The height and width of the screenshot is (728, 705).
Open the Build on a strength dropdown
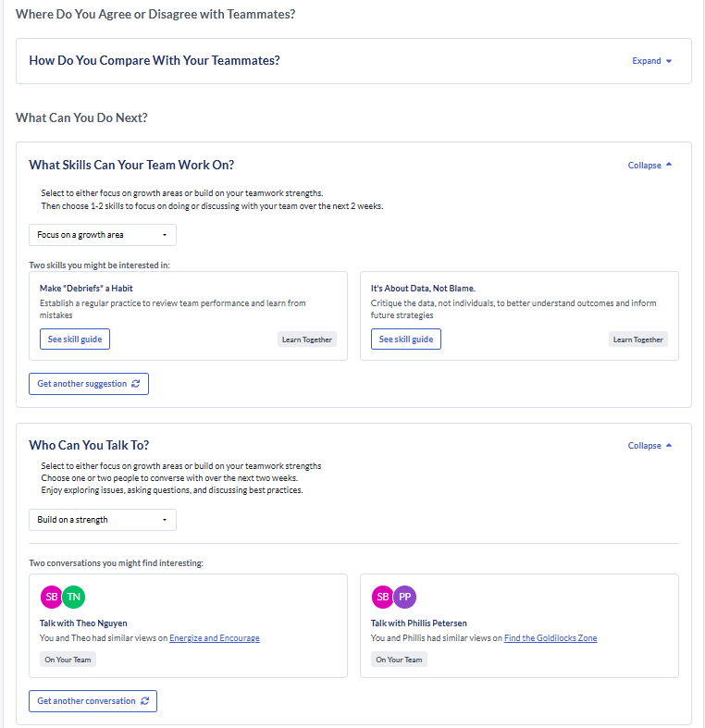tap(102, 520)
